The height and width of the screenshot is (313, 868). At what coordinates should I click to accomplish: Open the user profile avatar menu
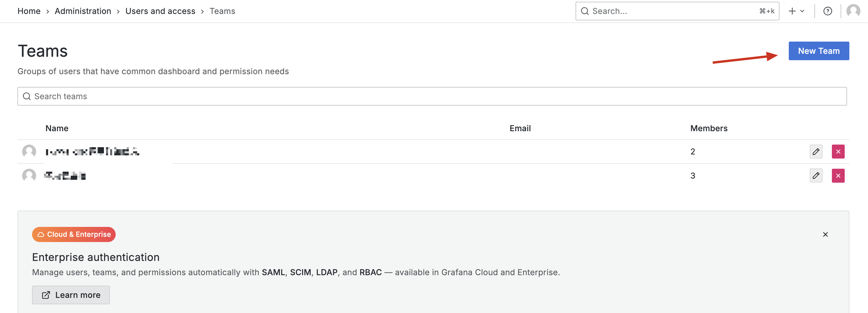pos(853,11)
